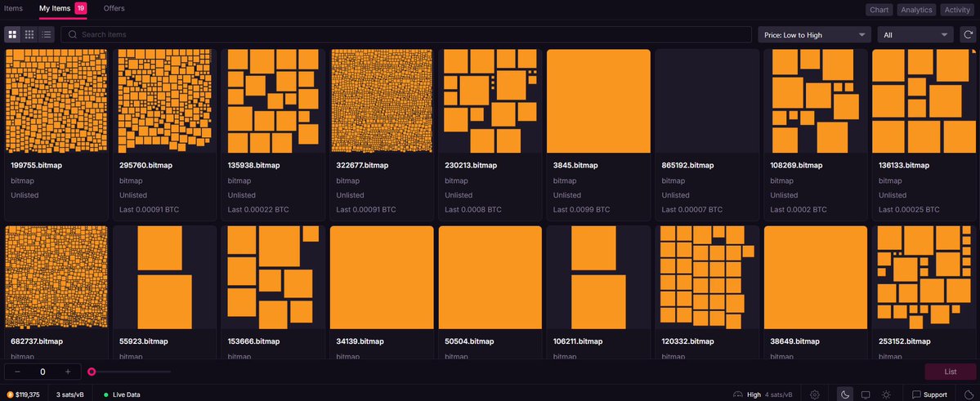This screenshot has width=980, height=401.
Task: Select the 153666.bitmap thumbnail
Action: tap(273, 278)
